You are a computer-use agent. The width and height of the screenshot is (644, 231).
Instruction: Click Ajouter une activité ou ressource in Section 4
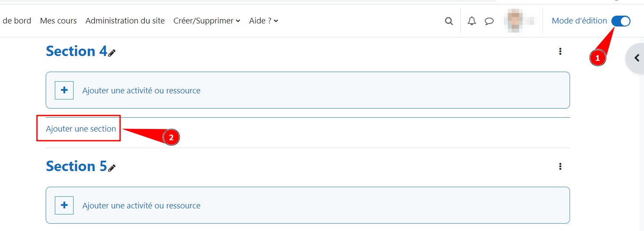tap(141, 91)
